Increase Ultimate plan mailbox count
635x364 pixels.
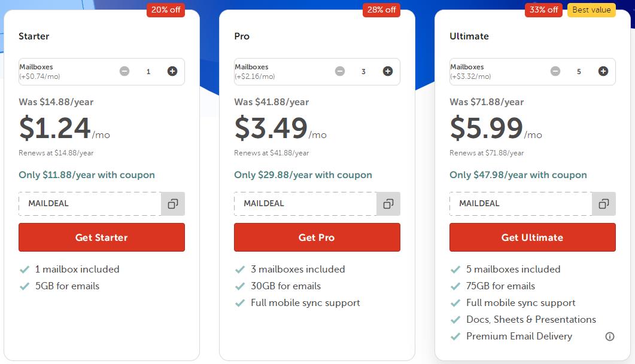pos(603,71)
